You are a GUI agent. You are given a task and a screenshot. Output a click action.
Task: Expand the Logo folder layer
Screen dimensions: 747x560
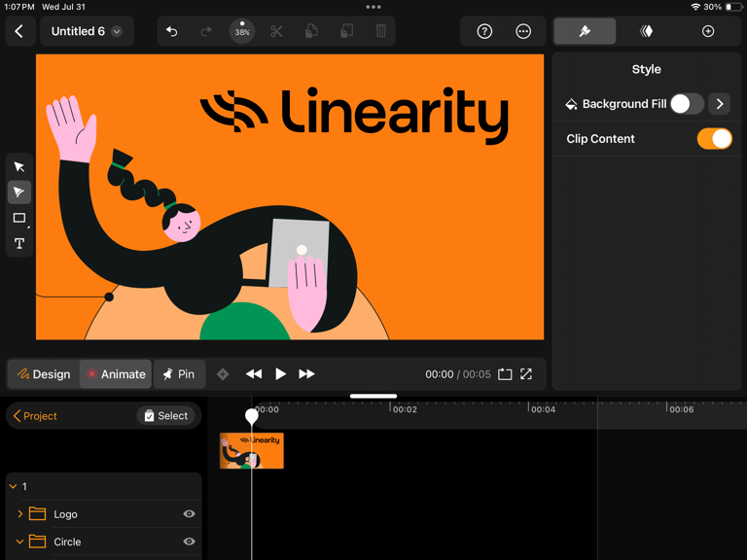click(20, 513)
